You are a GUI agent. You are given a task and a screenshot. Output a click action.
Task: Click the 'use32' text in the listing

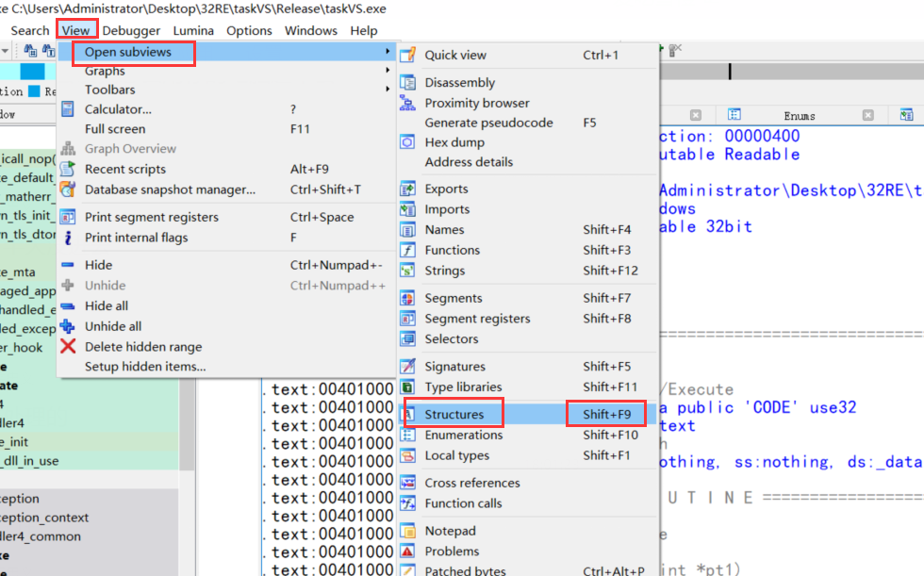click(833, 407)
